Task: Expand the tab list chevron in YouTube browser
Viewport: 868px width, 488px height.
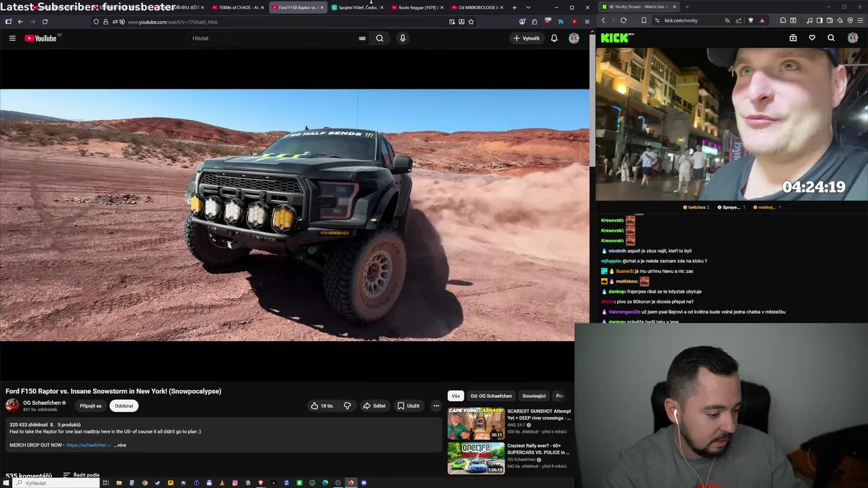Action: click(x=528, y=7)
